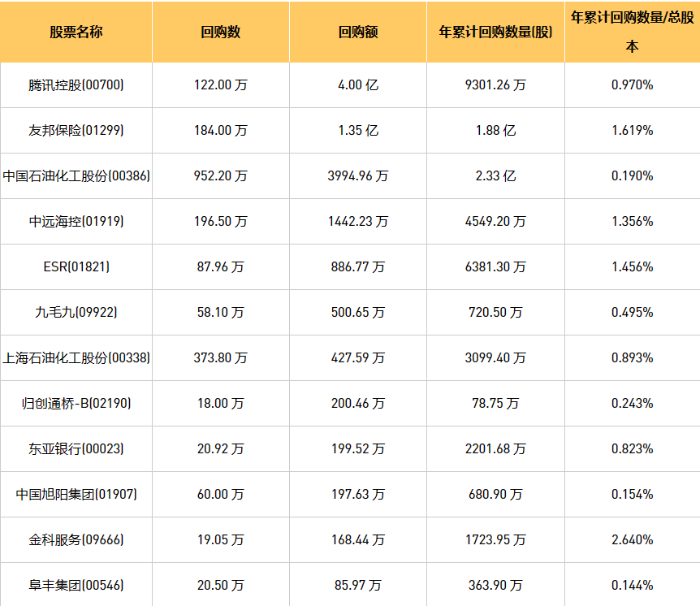Click the 886.77 万 buyback amount cell

click(358, 267)
